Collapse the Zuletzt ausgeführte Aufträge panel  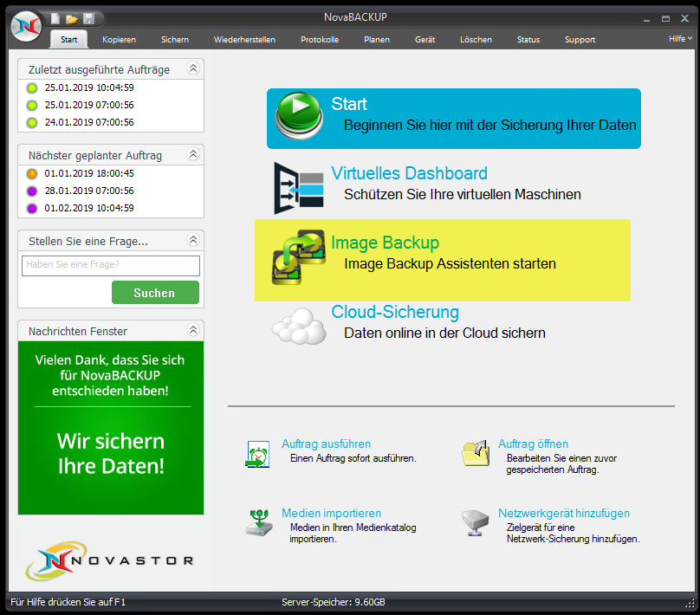point(193,68)
